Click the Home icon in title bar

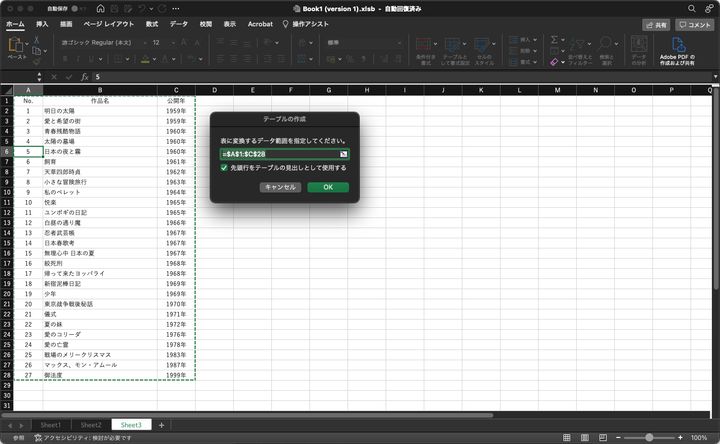[101, 8]
